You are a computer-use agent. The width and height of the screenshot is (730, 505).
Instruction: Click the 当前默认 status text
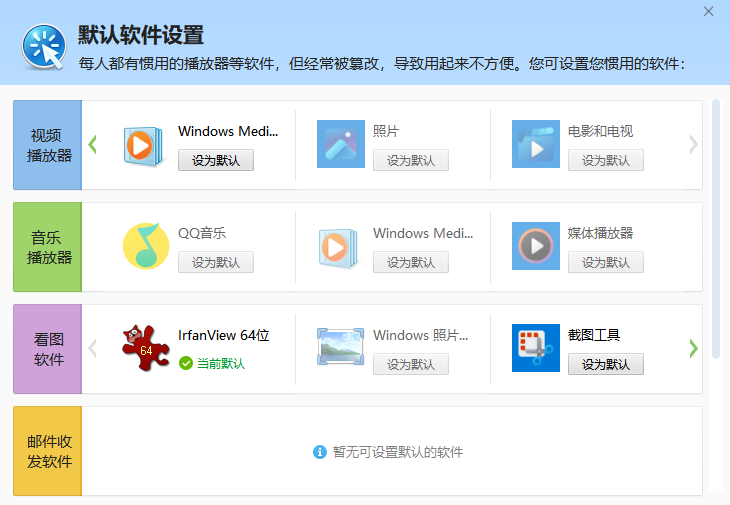coord(221,363)
